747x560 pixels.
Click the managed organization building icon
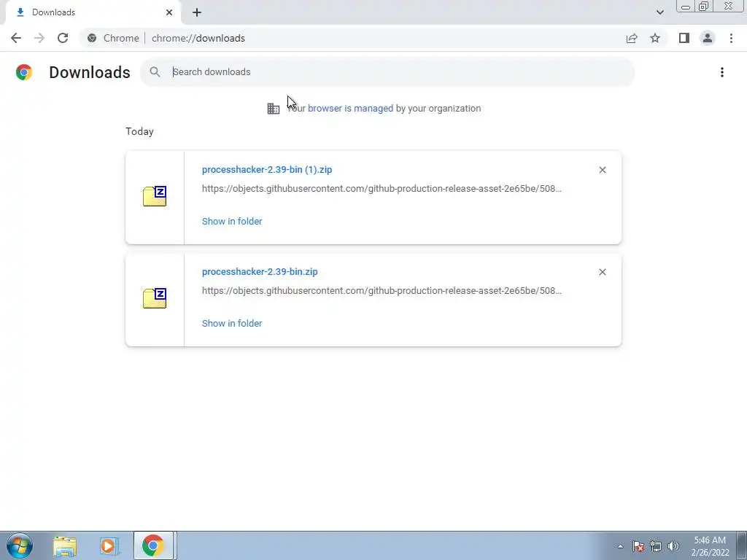(x=274, y=109)
